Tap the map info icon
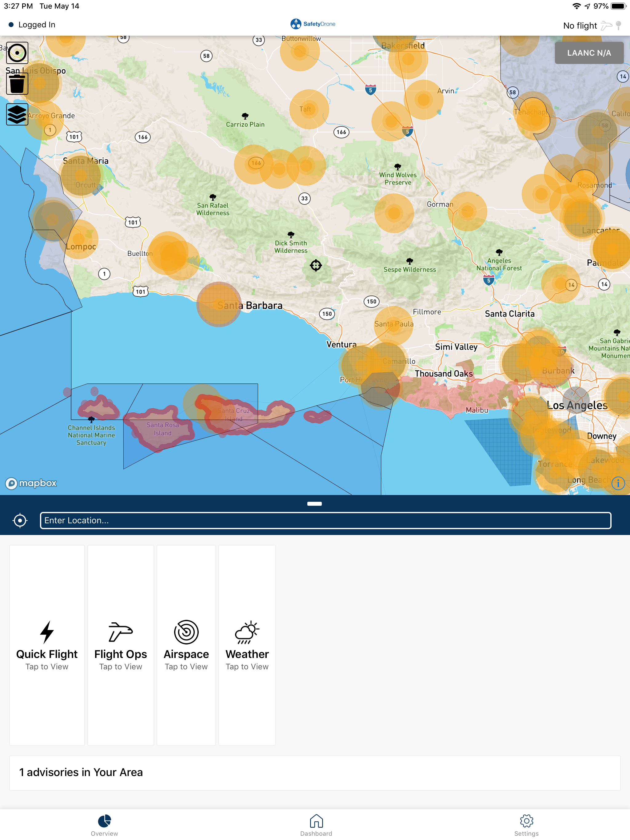The height and width of the screenshot is (840, 630). click(618, 483)
